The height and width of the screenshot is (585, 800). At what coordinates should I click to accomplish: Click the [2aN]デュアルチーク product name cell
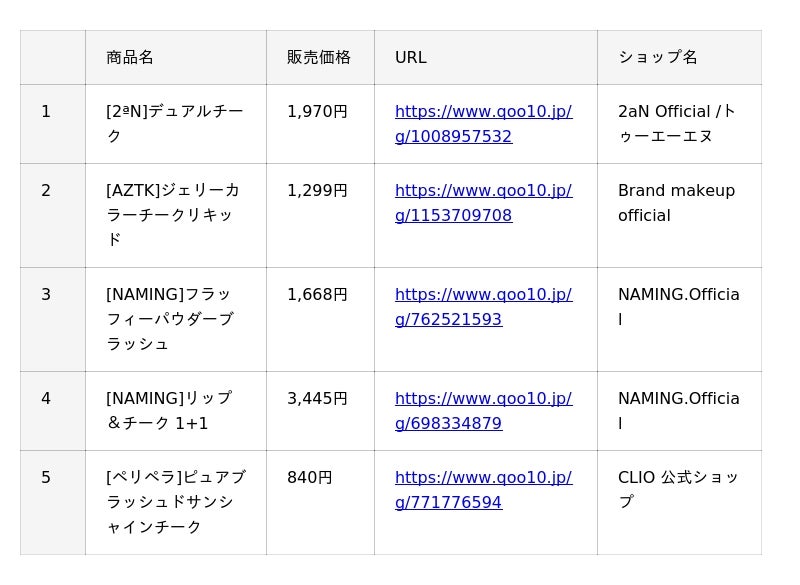[x=174, y=124]
